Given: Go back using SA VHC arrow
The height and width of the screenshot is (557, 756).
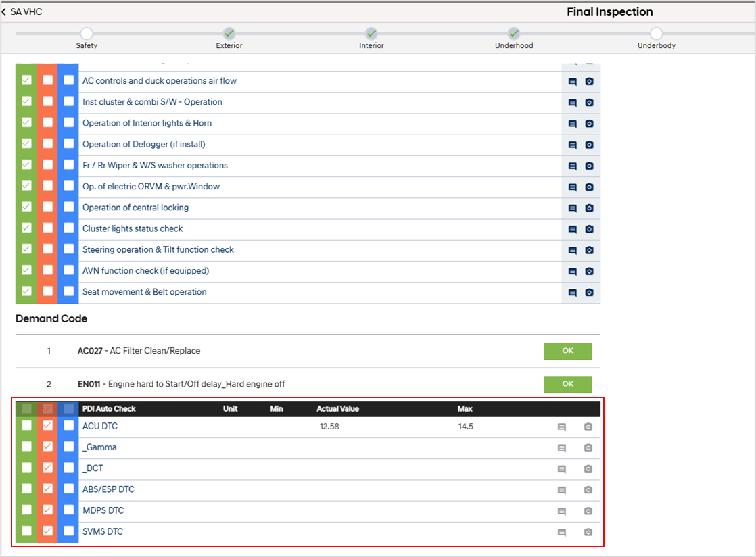Looking at the screenshot, I should pyautogui.click(x=4, y=11).
